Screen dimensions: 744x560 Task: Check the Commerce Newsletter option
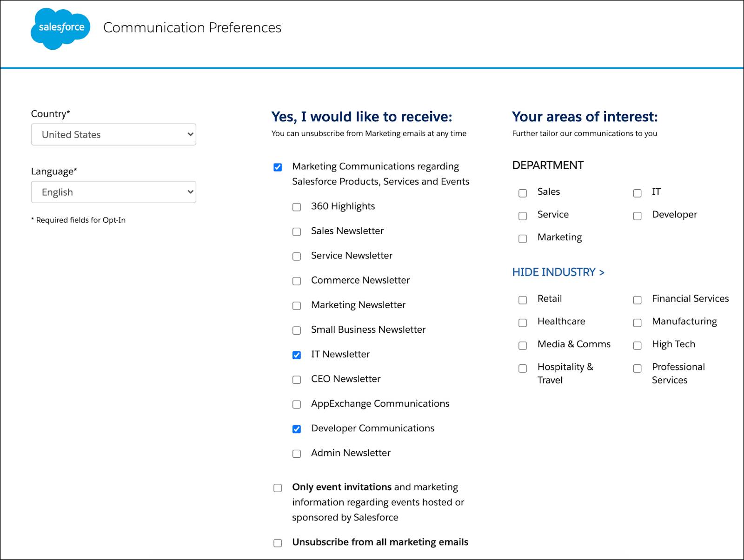[x=297, y=281]
